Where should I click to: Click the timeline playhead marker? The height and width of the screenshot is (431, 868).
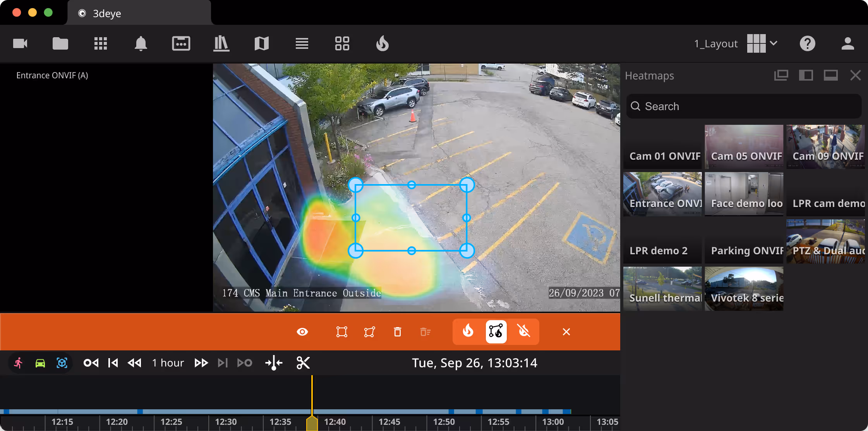pyautogui.click(x=312, y=423)
